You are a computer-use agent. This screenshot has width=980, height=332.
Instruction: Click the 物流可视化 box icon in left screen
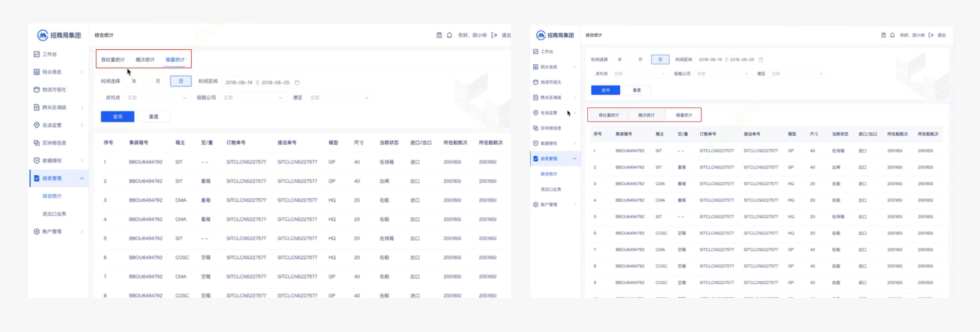point(37,90)
